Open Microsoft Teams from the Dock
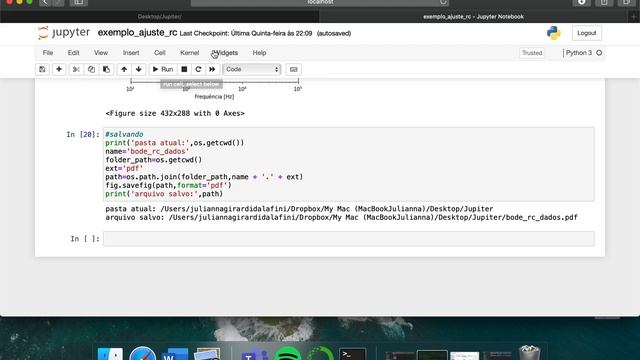This screenshot has height=360, width=640. (255, 354)
